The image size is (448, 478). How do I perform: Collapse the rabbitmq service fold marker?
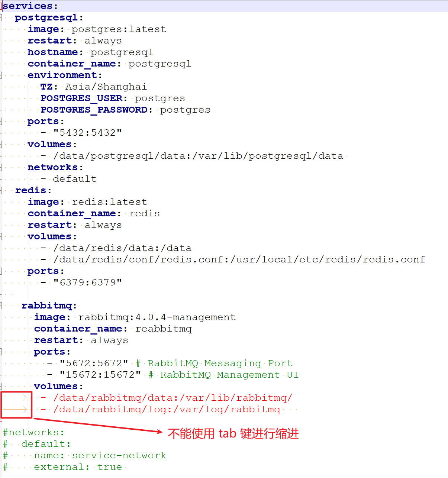tap(1, 306)
